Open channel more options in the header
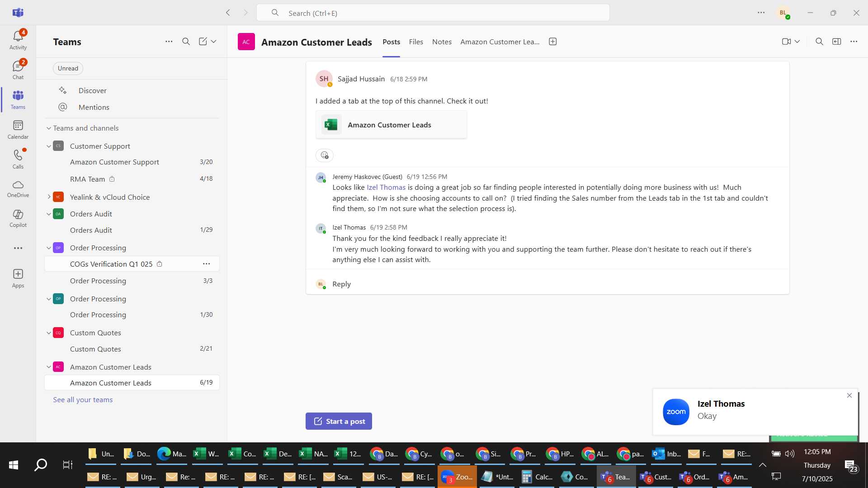868x488 pixels. pos(854,42)
